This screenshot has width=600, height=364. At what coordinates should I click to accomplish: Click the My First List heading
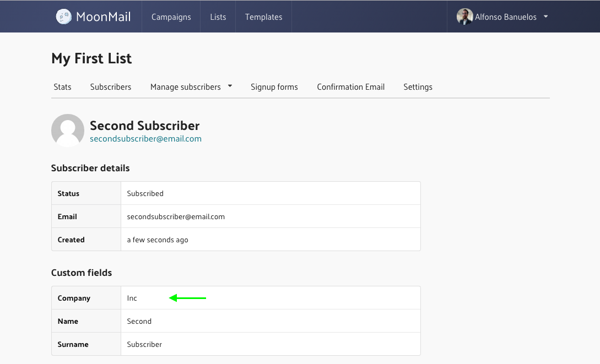tap(91, 58)
